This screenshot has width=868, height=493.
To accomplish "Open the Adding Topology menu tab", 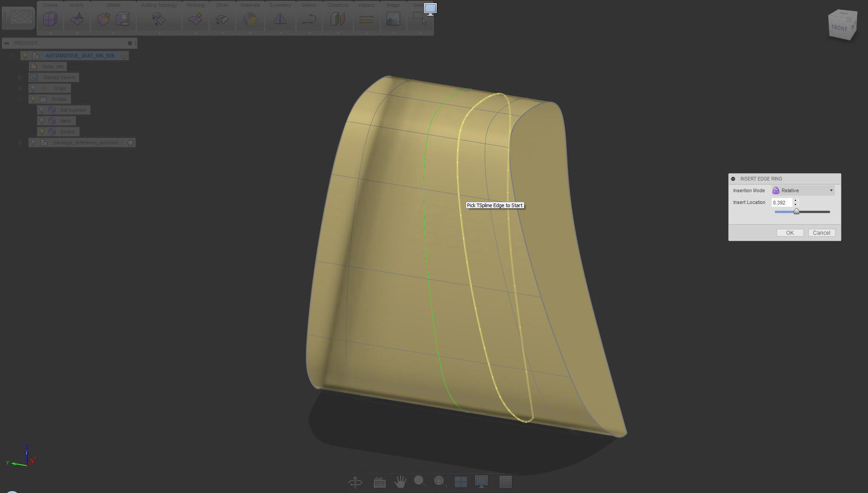I will [x=159, y=5].
